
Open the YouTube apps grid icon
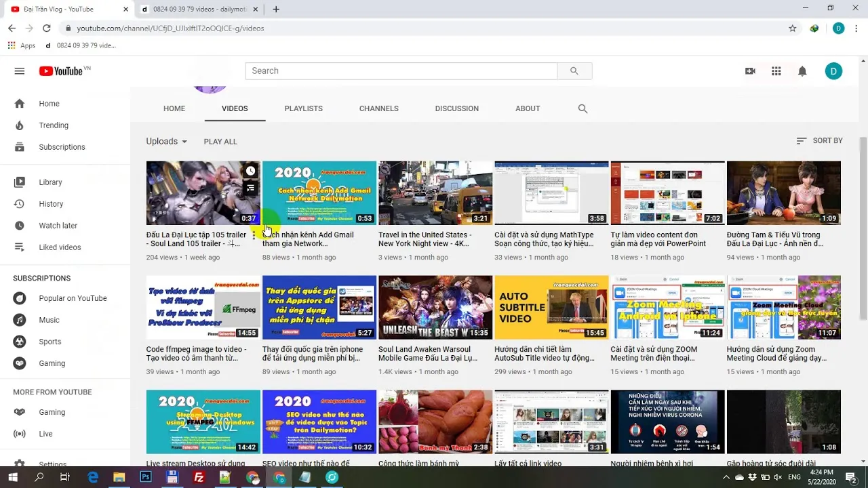[x=776, y=71]
